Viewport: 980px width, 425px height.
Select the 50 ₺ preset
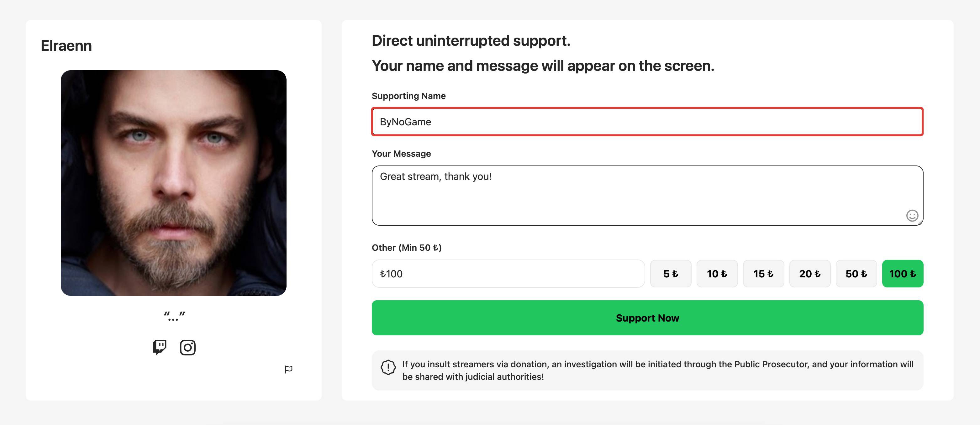coord(856,274)
